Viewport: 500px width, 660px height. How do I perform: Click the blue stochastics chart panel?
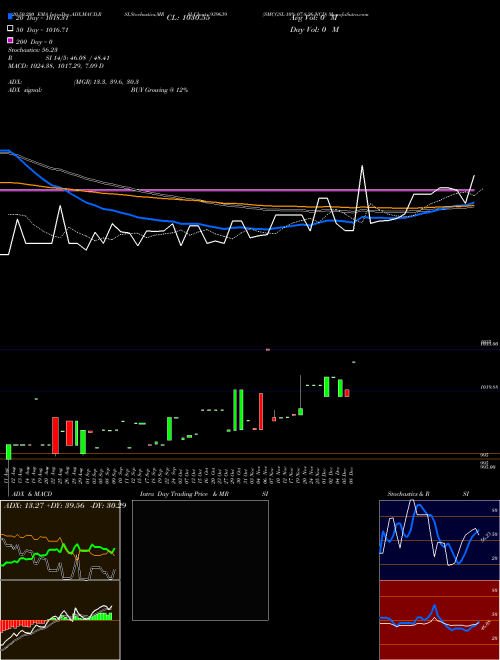click(x=439, y=540)
